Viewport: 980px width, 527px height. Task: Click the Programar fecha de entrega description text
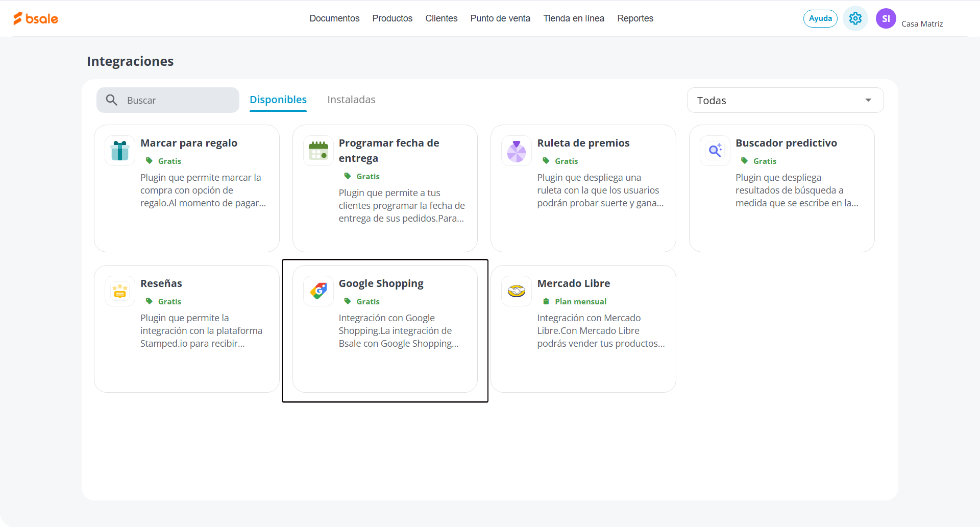402,205
